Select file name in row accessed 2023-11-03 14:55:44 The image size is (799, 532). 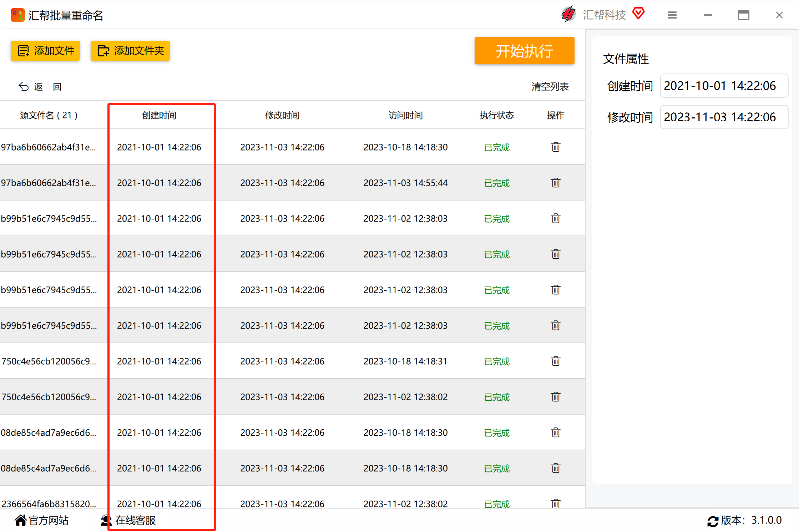click(x=49, y=183)
